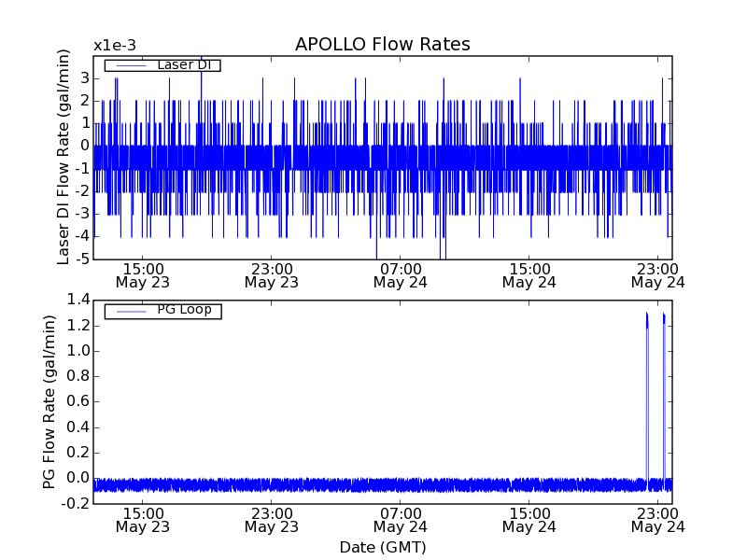Viewport: 747px width, 560px height.
Task: Click the '0.6' y-axis tick on PG plot
Action: click(78, 402)
